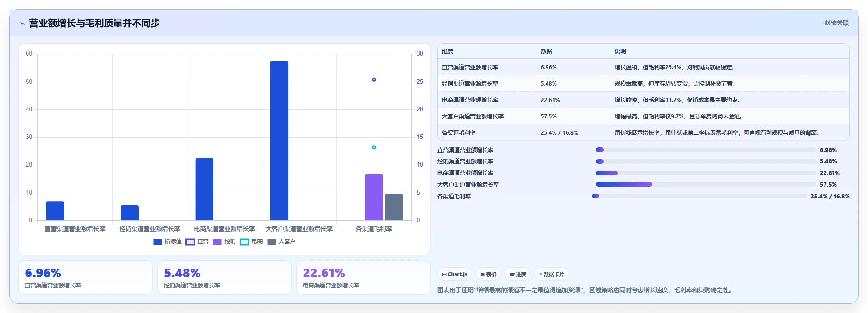Click the 22.61% 电商渠道 progress bar
This screenshot has width=868, height=313.
[x=705, y=173]
